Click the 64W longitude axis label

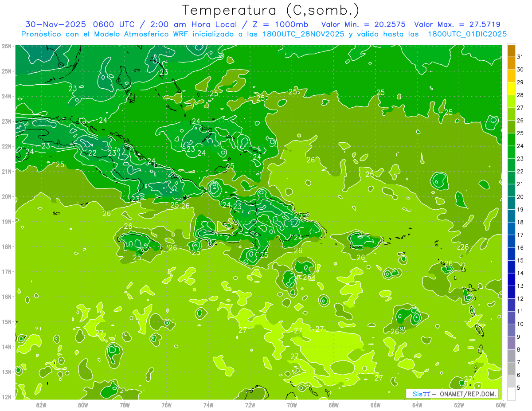417,405
